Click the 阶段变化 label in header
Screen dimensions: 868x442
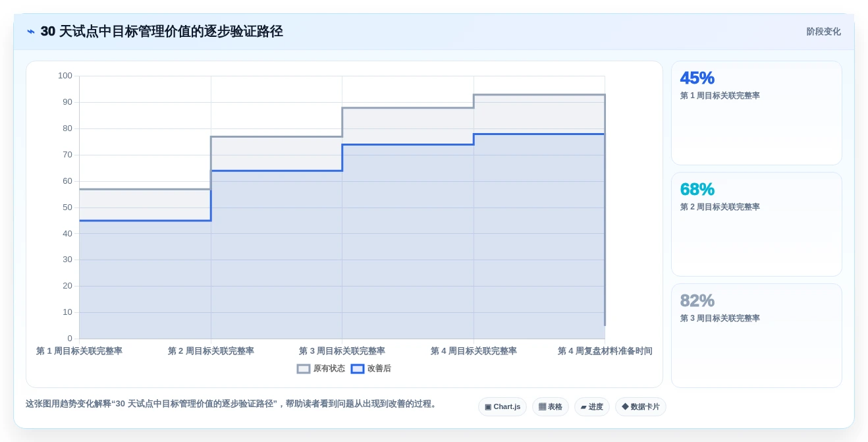(x=824, y=32)
